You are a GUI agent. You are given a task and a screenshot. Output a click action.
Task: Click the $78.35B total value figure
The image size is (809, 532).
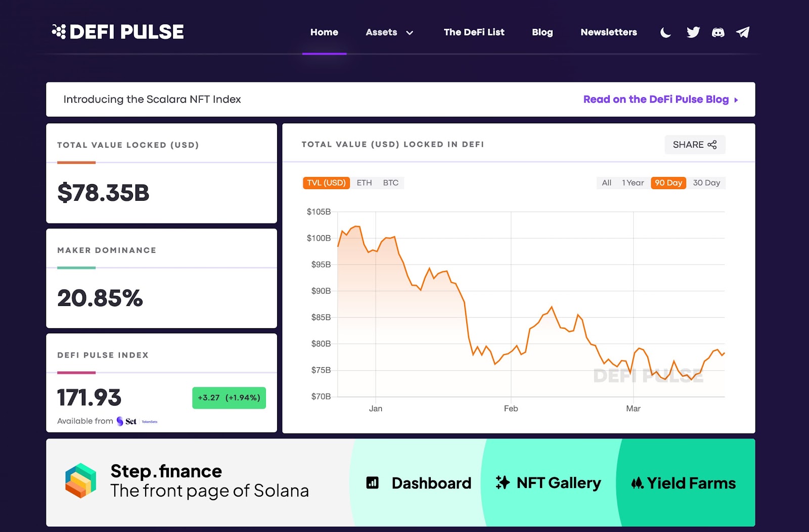pos(103,193)
